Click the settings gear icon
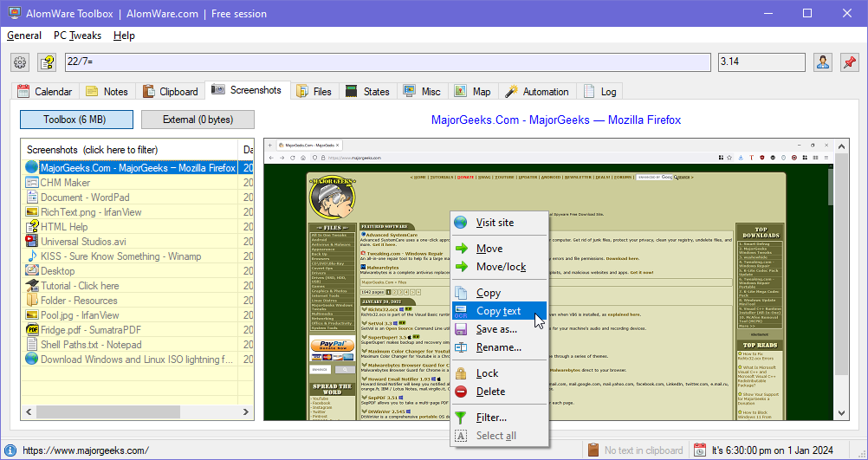 coord(20,62)
